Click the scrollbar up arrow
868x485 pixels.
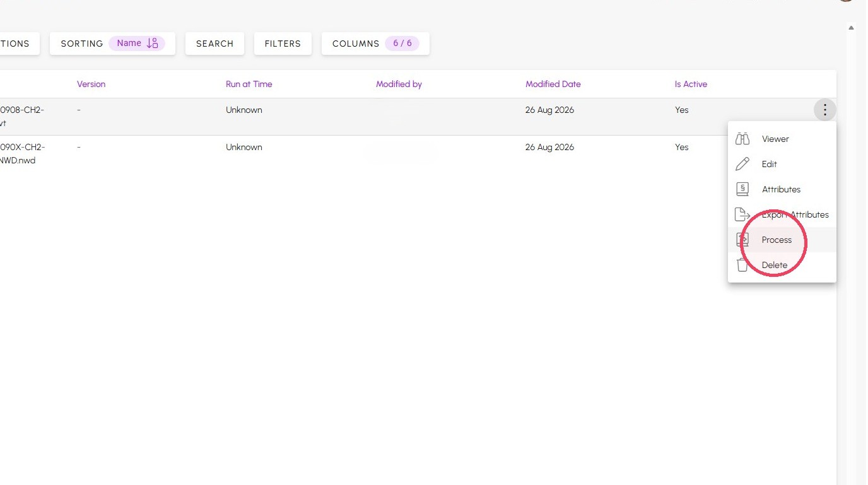point(851,28)
